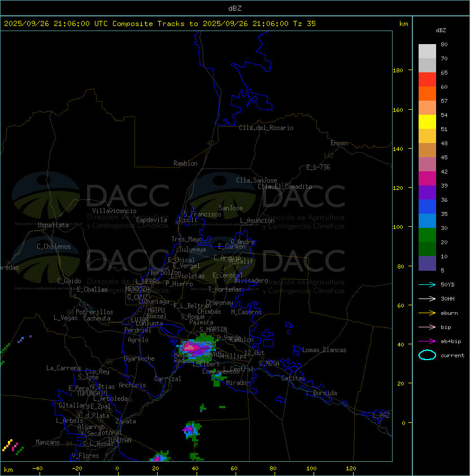This screenshot has width=470, height=476.
Task: Click the 'Tz 35' threshold text
Action: click(x=304, y=24)
